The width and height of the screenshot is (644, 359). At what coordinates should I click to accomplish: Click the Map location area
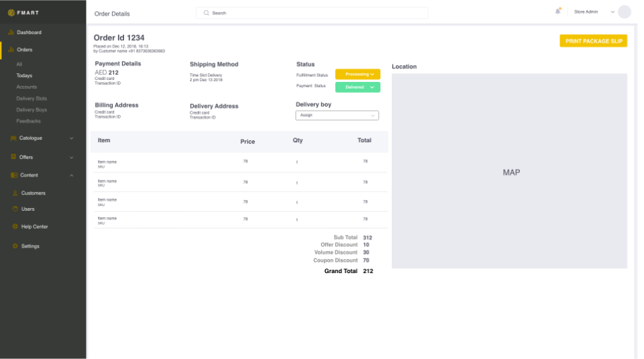coord(509,172)
